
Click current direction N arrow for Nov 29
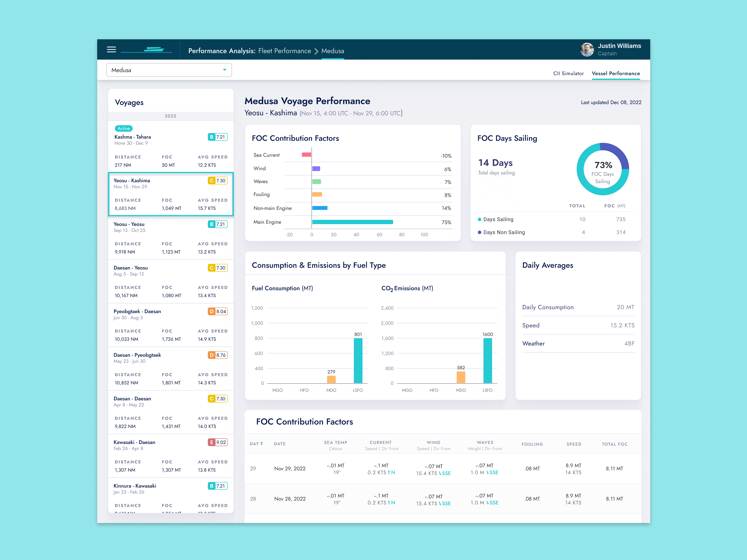point(389,473)
